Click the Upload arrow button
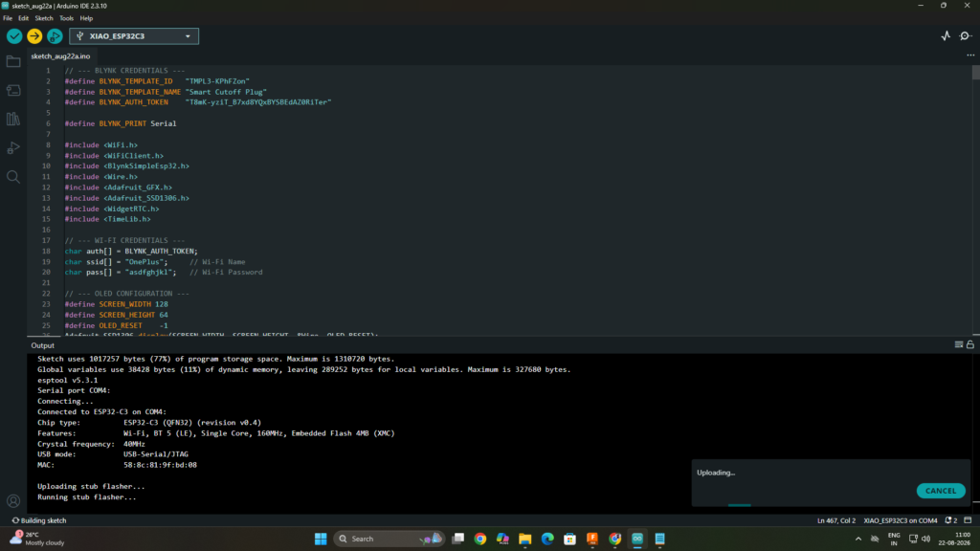The image size is (980, 551). 34,36
